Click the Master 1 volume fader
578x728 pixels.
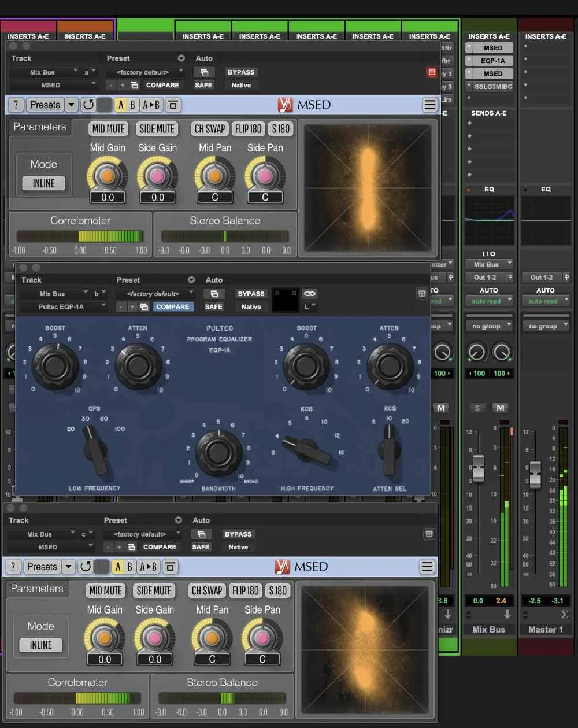[x=536, y=474]
